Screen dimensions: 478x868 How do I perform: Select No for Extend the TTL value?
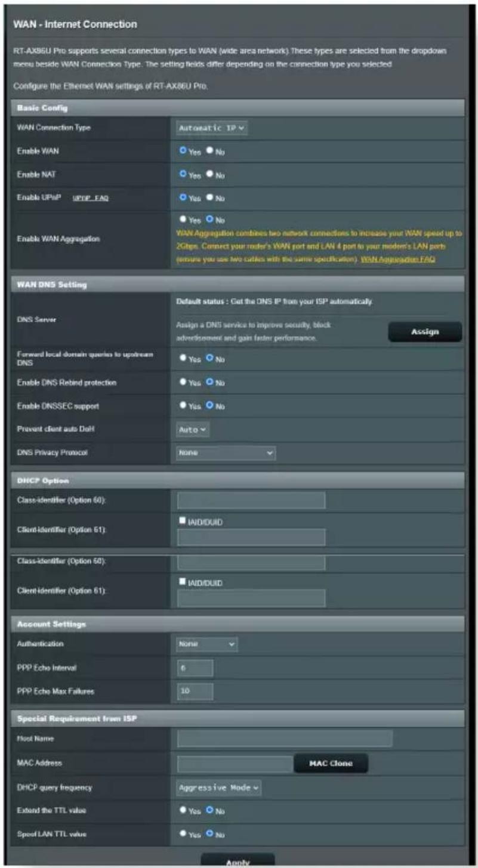(209, 810)
